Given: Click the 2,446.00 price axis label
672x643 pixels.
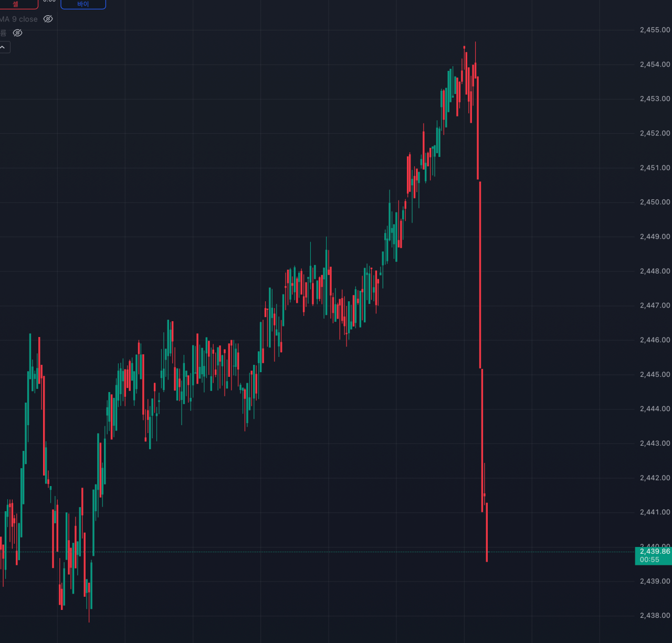Looking at the screenshot, I should coord(655,340).
